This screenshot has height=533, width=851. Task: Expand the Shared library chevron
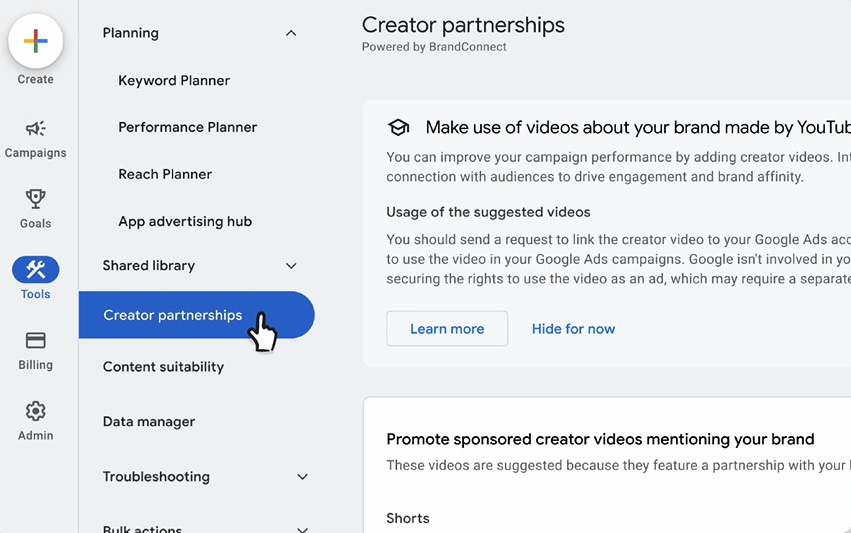click(291, 266)
